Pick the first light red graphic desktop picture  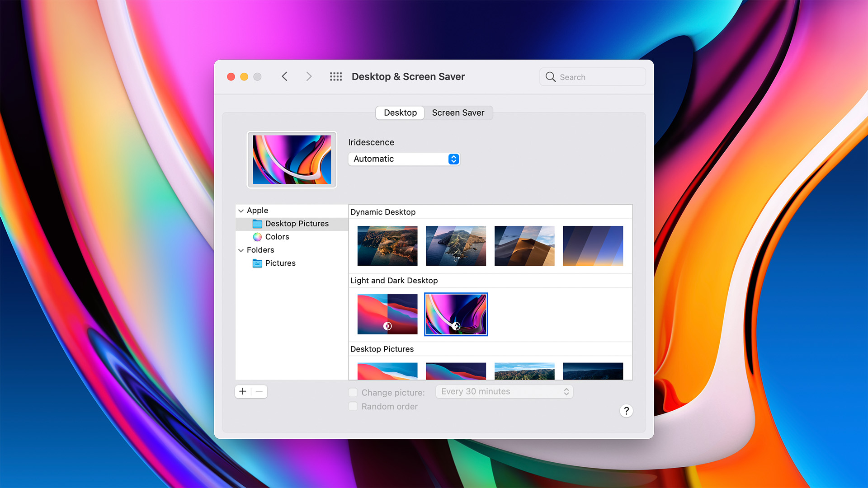387,371
